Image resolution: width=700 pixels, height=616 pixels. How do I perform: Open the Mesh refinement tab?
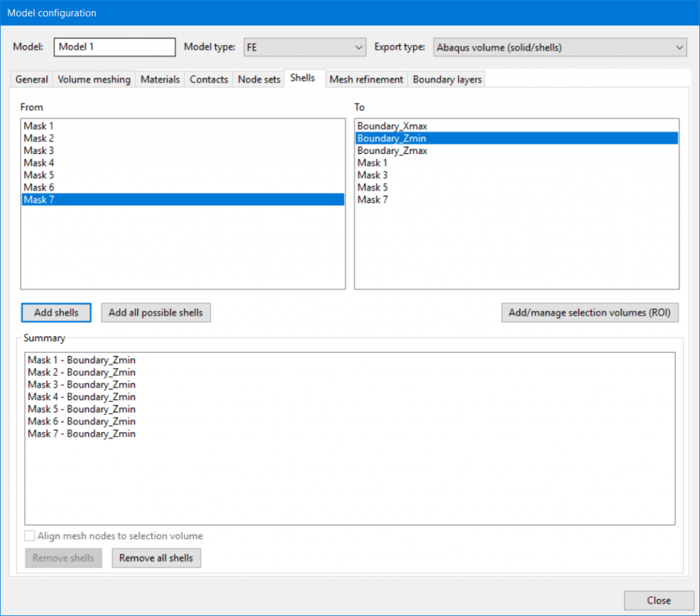click(366, 79)
